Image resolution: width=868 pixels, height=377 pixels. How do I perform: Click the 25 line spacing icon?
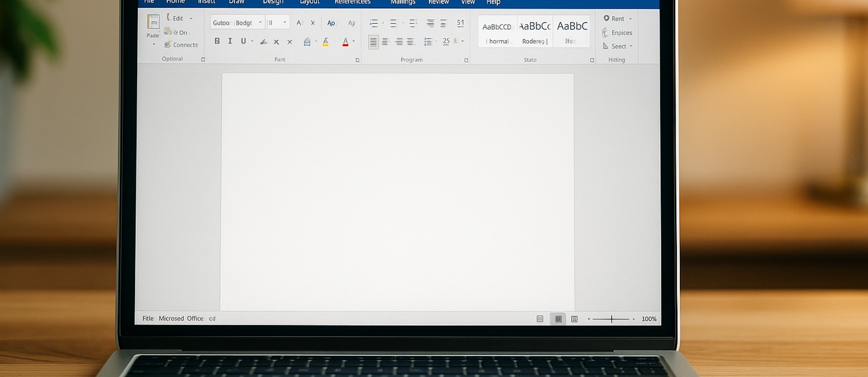click(x=446, y=41)
